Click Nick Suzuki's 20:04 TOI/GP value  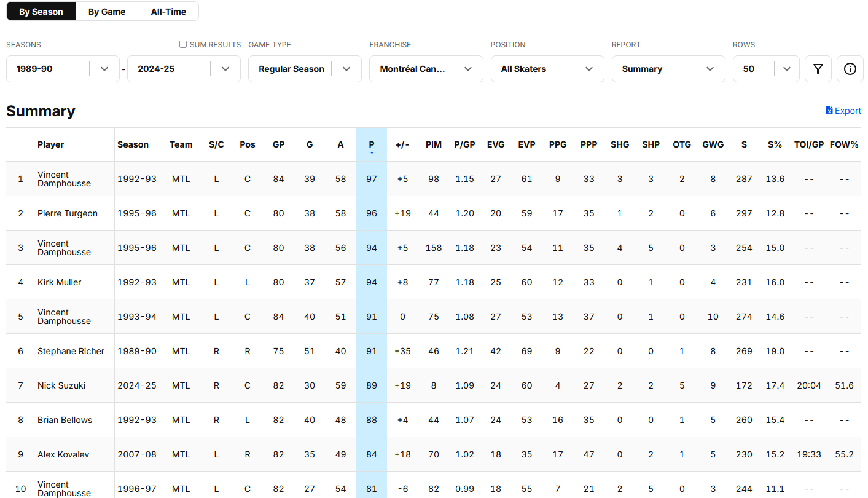[809, 385]
